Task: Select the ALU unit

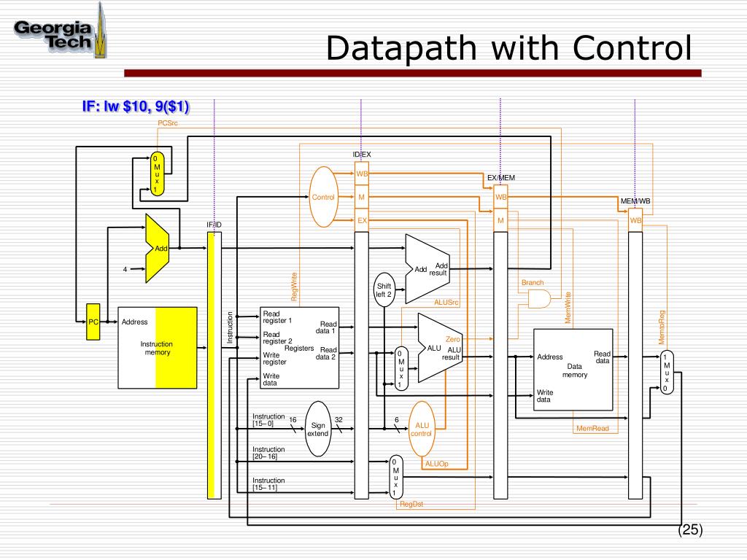Action: pyautogui.click(x=440, y=348)
